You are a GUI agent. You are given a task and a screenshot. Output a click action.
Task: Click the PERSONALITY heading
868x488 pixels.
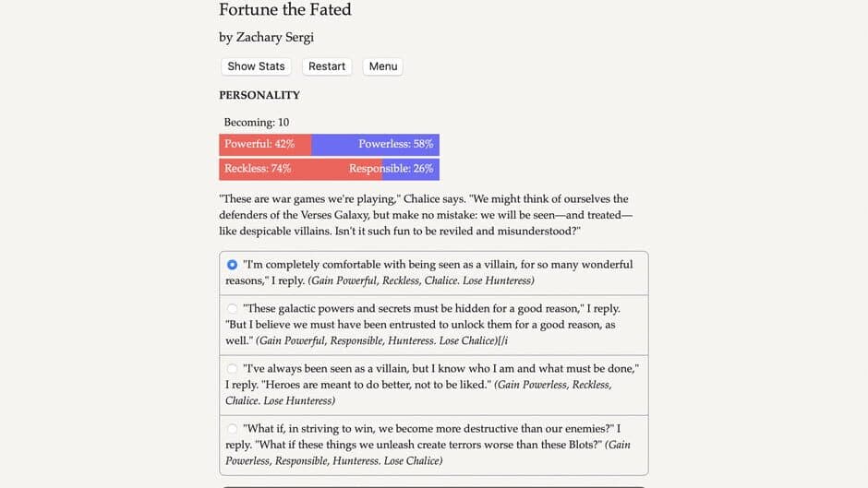(259, 95)
